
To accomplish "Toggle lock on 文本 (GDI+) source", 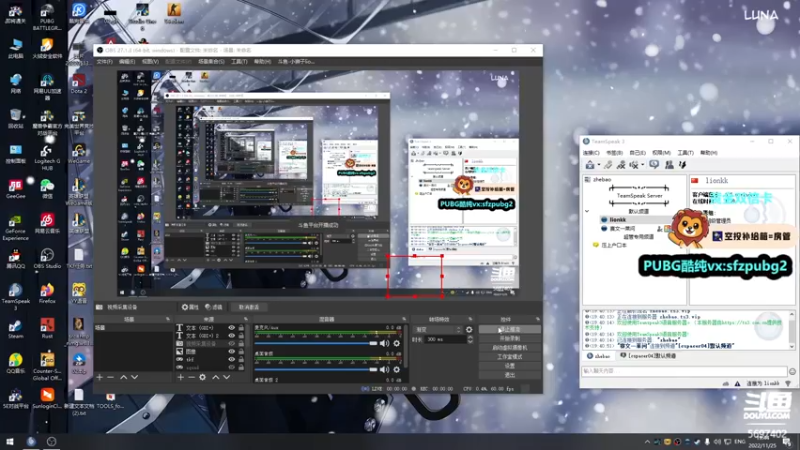I will 241,328.
